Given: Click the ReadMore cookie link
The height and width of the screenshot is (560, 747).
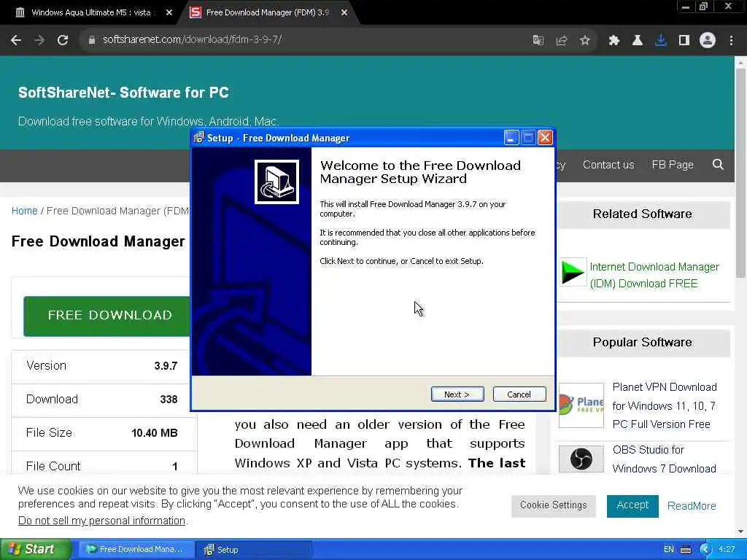Looking at the screenshot, I should pyautogui.click(x=692, y=506).
